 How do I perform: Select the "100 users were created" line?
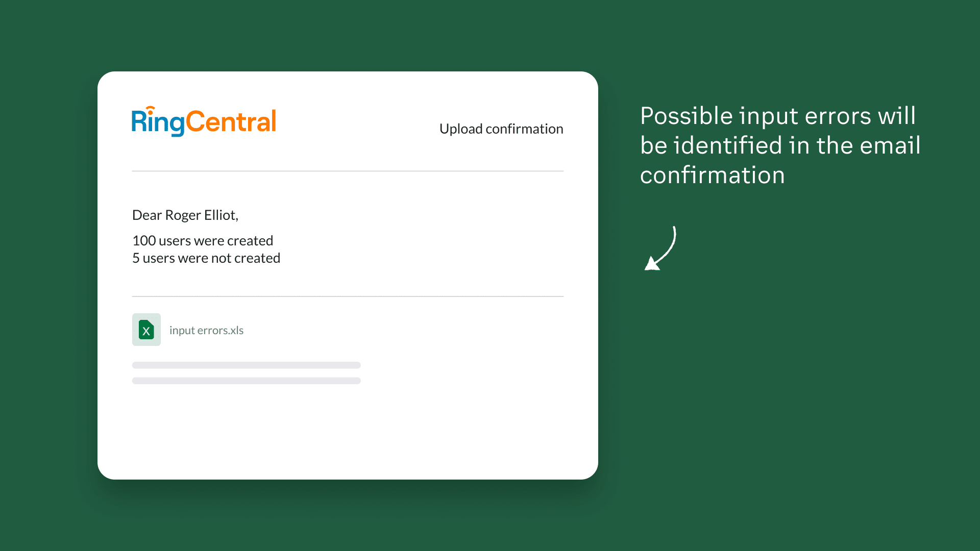[203, 240]
